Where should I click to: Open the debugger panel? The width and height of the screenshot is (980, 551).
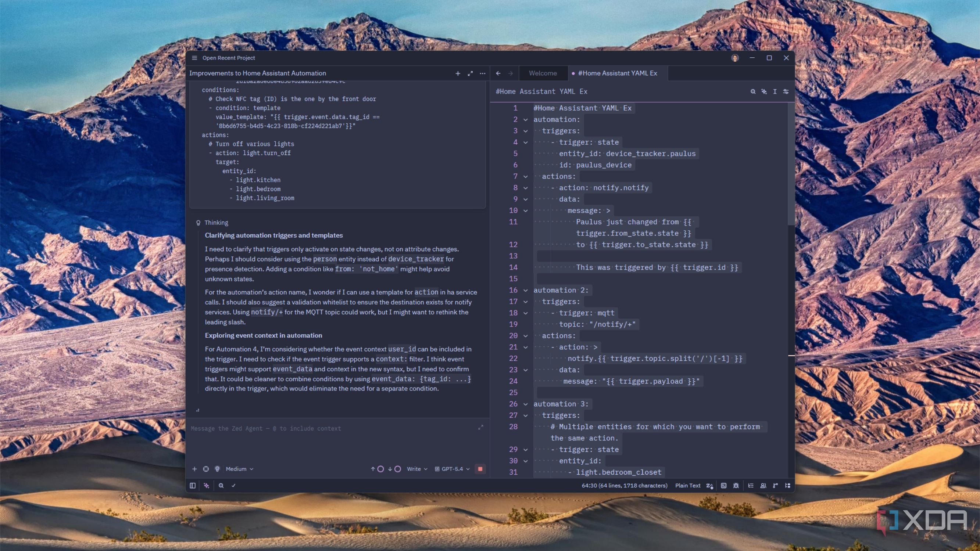coord(736,486)
